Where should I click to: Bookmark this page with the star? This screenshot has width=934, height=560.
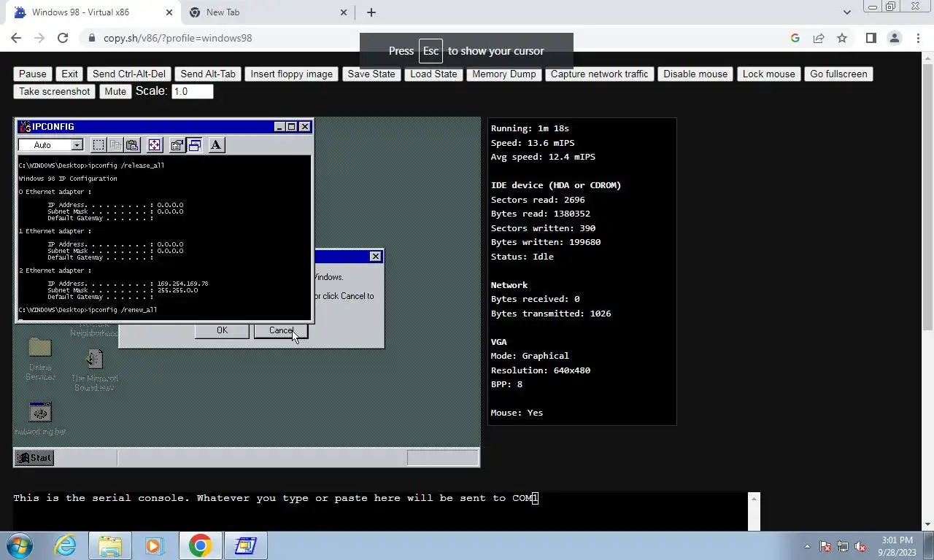pyautogui.click(x=842, y=38)
